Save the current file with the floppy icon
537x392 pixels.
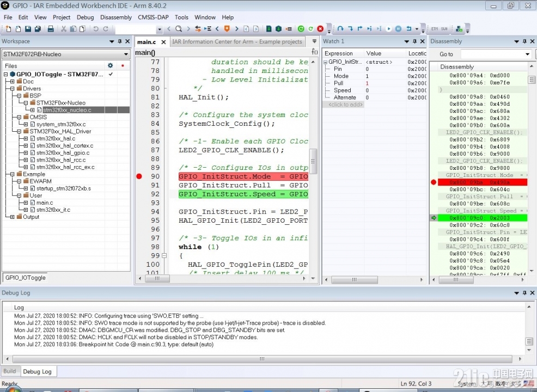28,29
